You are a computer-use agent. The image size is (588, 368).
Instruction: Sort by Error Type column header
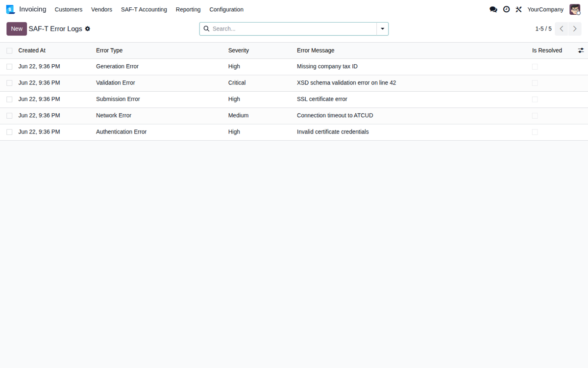[x=109, y=51]
